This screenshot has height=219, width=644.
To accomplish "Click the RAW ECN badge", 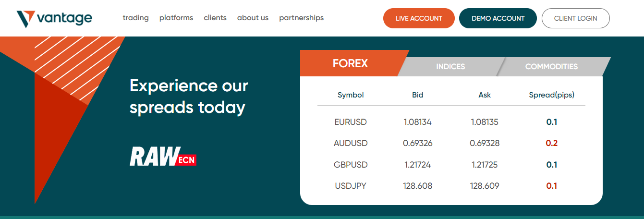I will point(163,157).
